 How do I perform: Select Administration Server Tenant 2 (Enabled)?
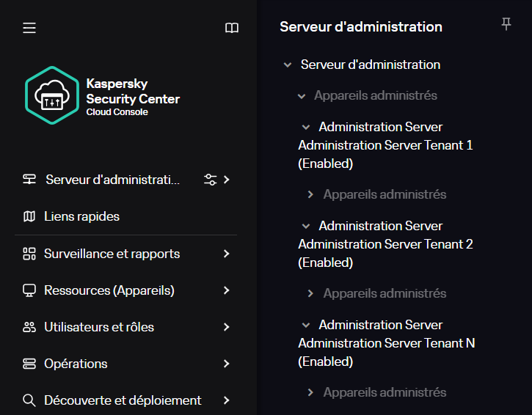(385, 244)
